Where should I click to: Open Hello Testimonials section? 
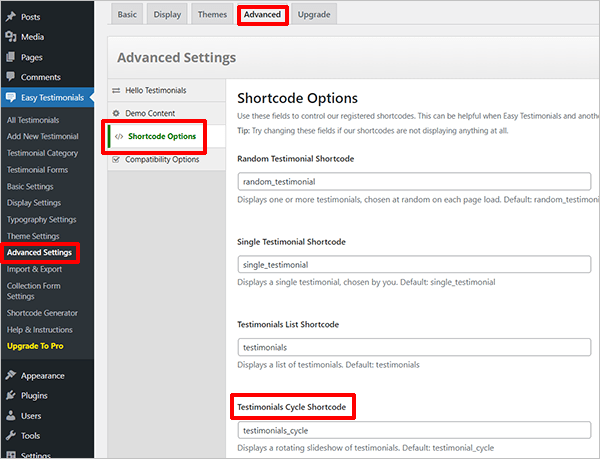point(167,90)
